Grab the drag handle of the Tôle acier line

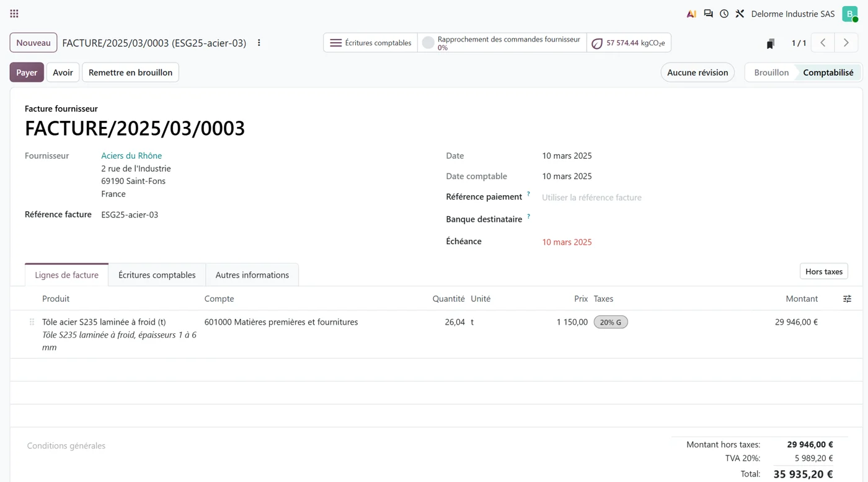(32, 322)
